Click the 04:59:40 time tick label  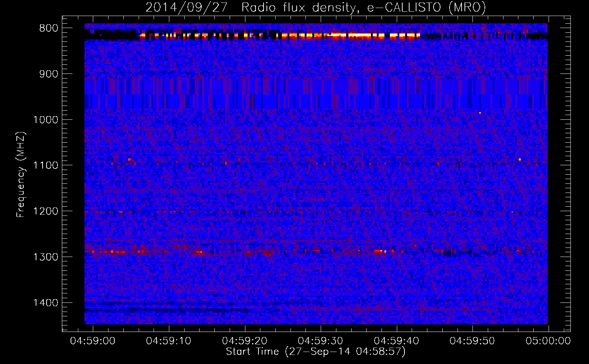[x=396, y=341]
